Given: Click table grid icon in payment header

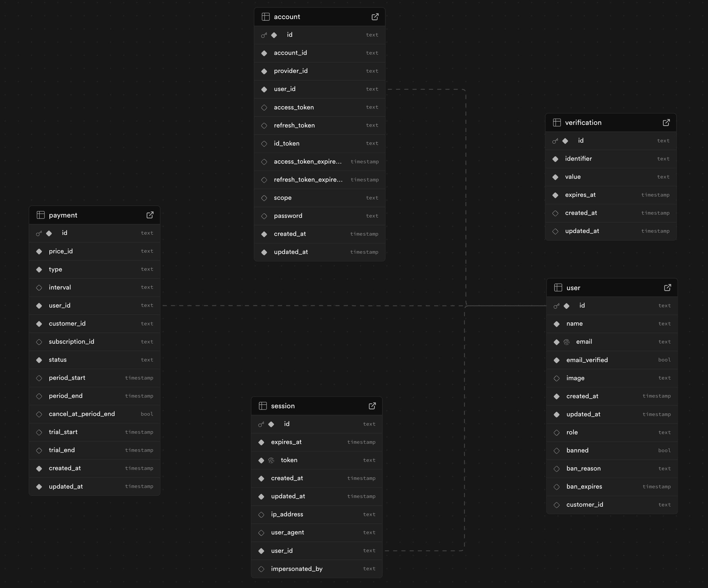Looking at the screenshot, I should [40, 215].
